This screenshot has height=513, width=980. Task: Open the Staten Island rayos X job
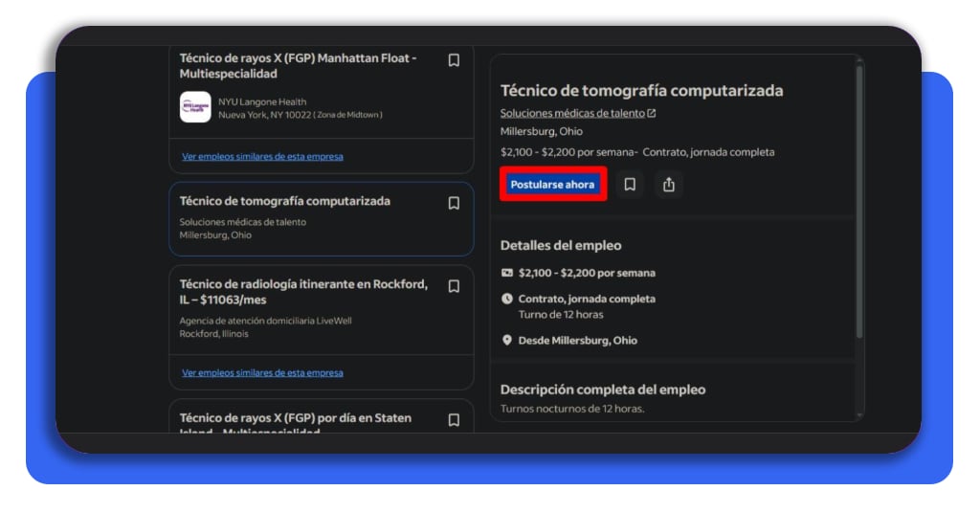coord(296,422)
